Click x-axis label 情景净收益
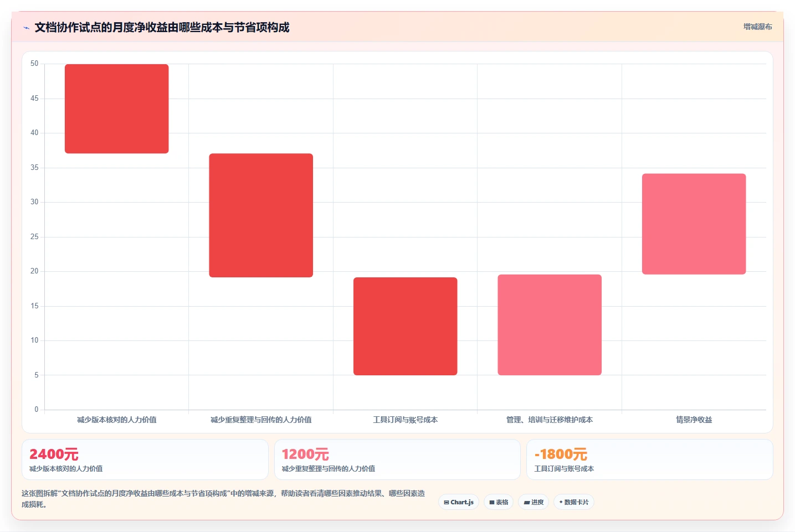The width and height of the screenshot is (795, 532). [x=694, y=420]
